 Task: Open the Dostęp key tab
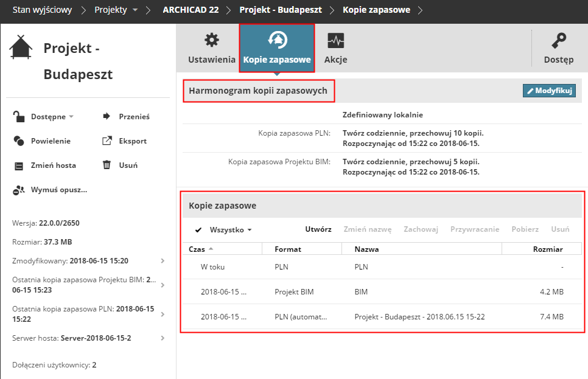coord(558,48)
